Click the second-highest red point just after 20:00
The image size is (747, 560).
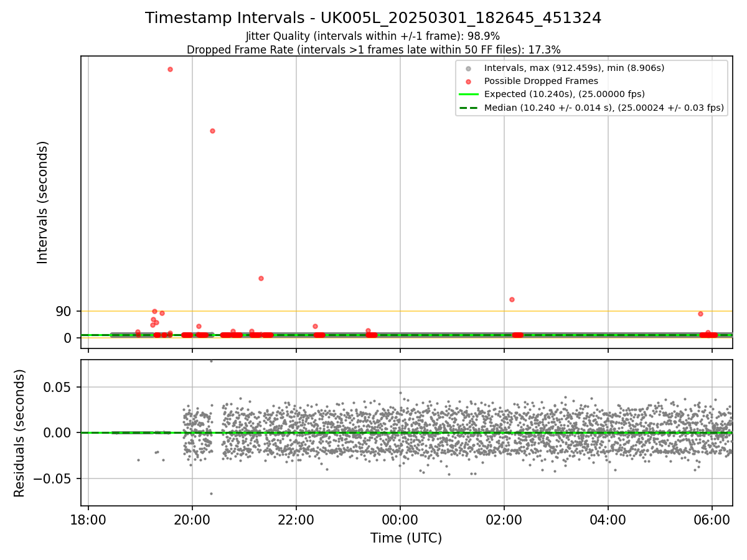pyautogui.click(x=212, y=131)
